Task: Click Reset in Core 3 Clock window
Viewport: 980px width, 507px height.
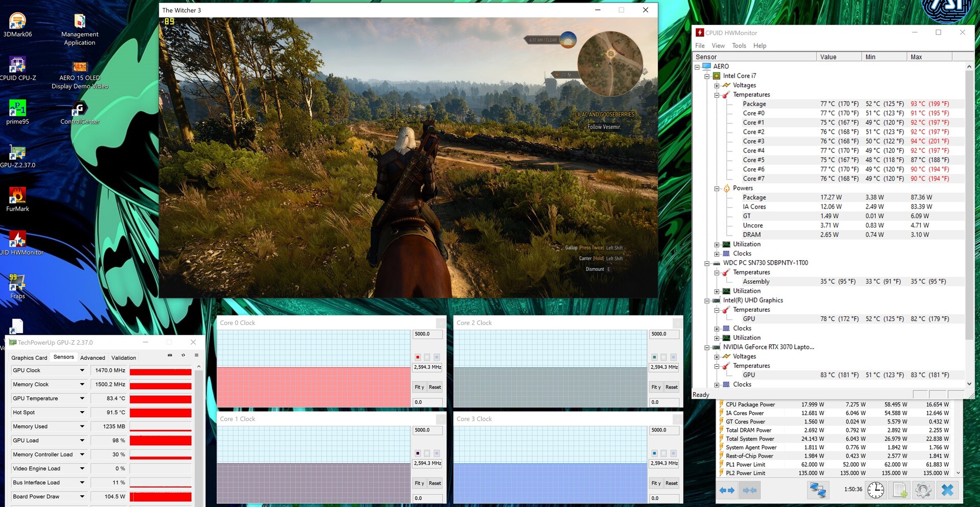Action: (672, 483)
